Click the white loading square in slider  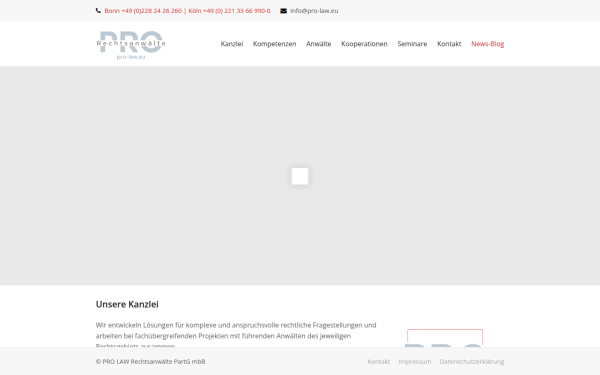click(300, 176)
